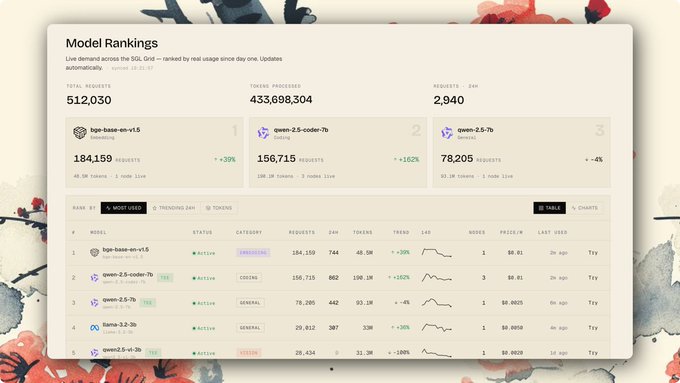
Task: Click qwen-2.5-7b row model icon
Action: (x=95, y=303)
